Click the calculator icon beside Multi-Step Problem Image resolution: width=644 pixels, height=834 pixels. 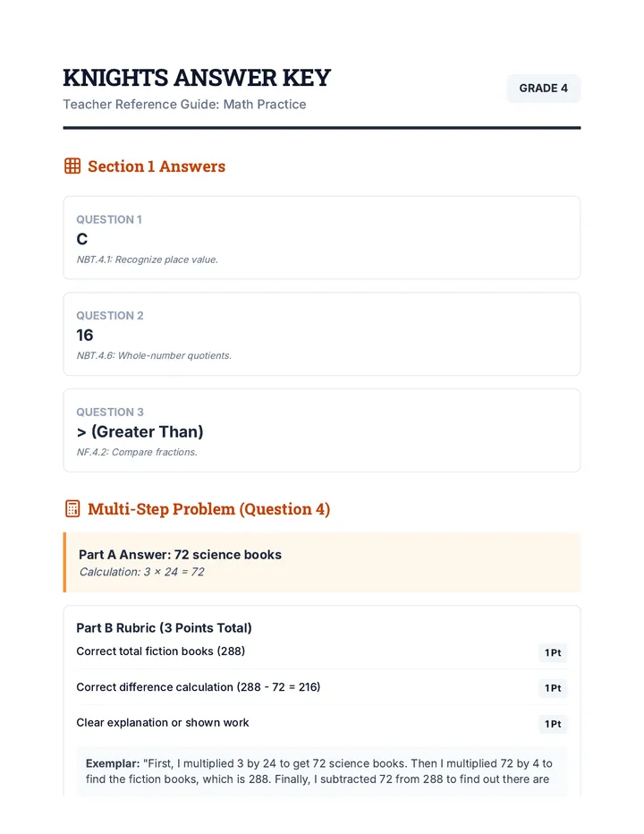(x=72, y=508)
